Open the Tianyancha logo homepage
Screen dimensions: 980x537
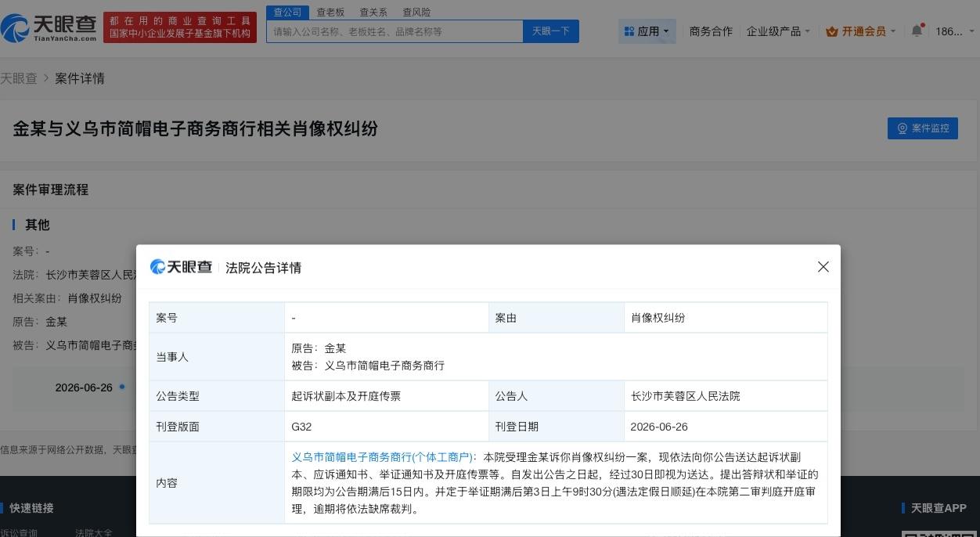[x=49, y=28]
